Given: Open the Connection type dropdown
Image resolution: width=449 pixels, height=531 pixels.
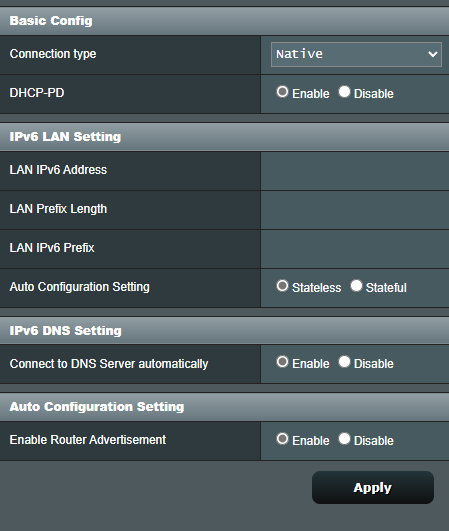Looking at the screenshot, I should coord(356,54).
